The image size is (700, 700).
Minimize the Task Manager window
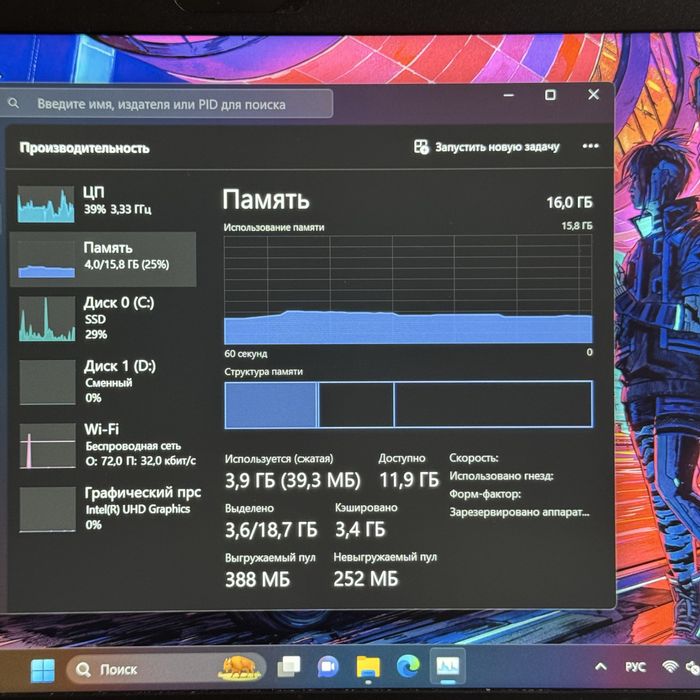click(x=508, y=95)
